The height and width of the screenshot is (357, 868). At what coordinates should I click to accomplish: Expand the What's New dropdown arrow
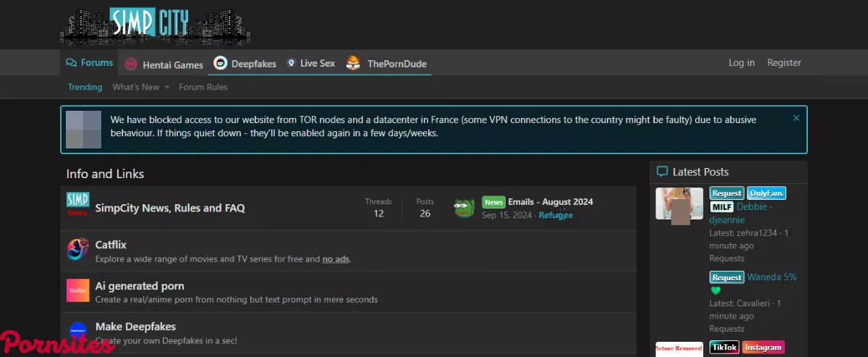point(167,88)
